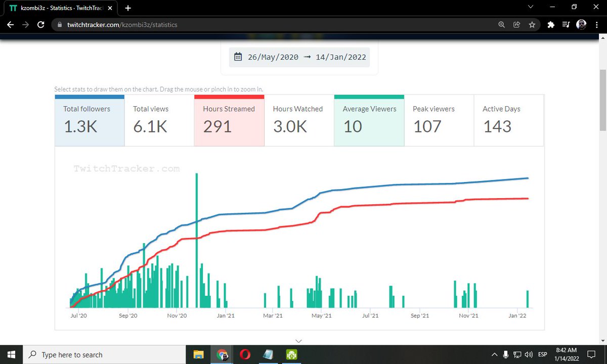Open the Windows Start menu
The image size is (607, 364).
tap(12, 354)
